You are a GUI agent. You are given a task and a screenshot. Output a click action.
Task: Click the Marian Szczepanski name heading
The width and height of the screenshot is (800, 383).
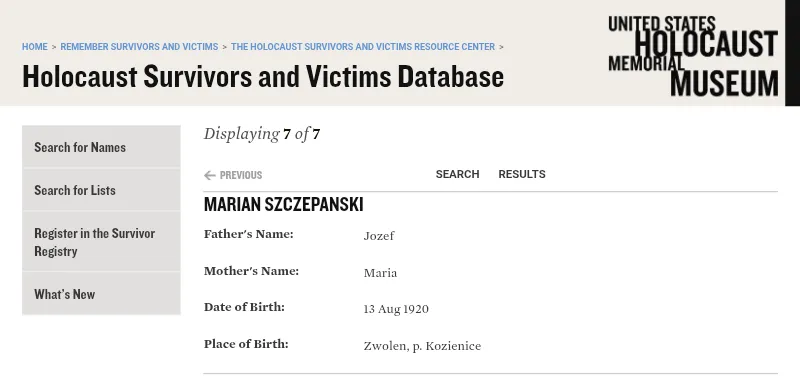pos(283,205)
